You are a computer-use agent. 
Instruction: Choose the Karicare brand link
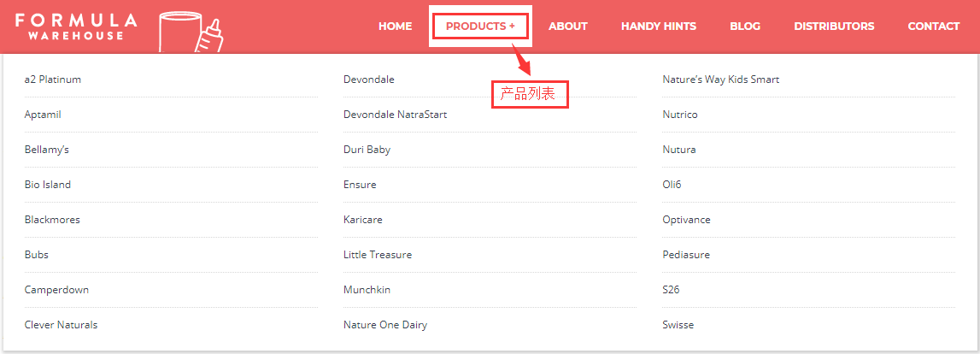pos(362,220)
